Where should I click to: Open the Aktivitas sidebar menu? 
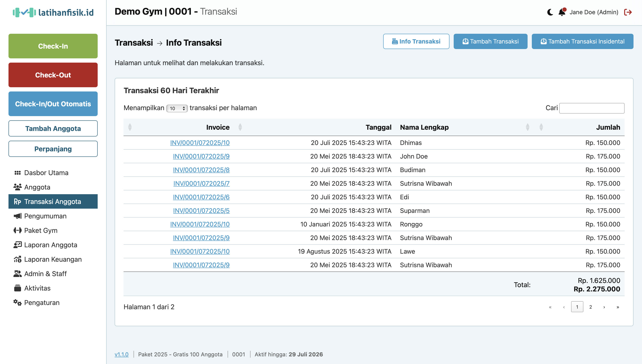(37, 288)
